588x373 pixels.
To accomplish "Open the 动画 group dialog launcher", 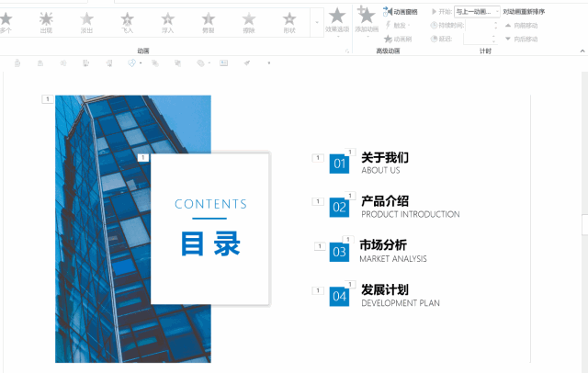I will click(347, 51).
